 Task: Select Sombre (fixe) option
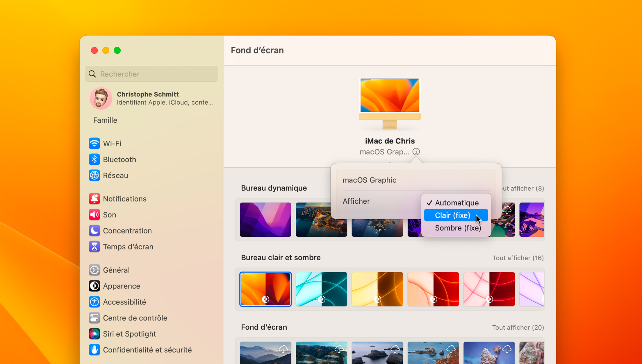[458, 228]
